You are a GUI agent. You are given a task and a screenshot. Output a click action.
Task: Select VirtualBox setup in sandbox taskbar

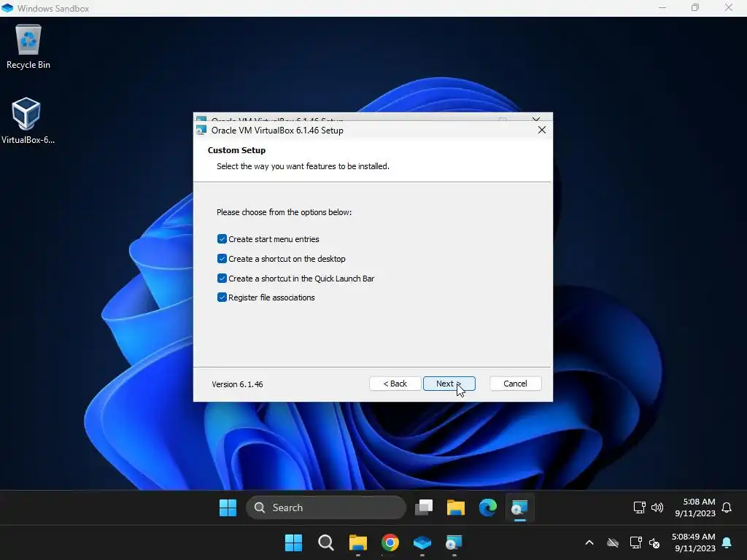point(519,507)
